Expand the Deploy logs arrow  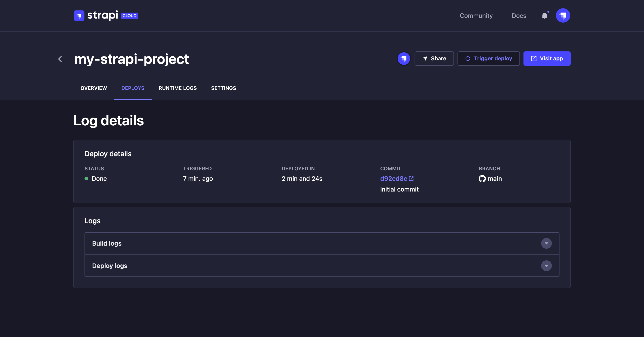546,265
